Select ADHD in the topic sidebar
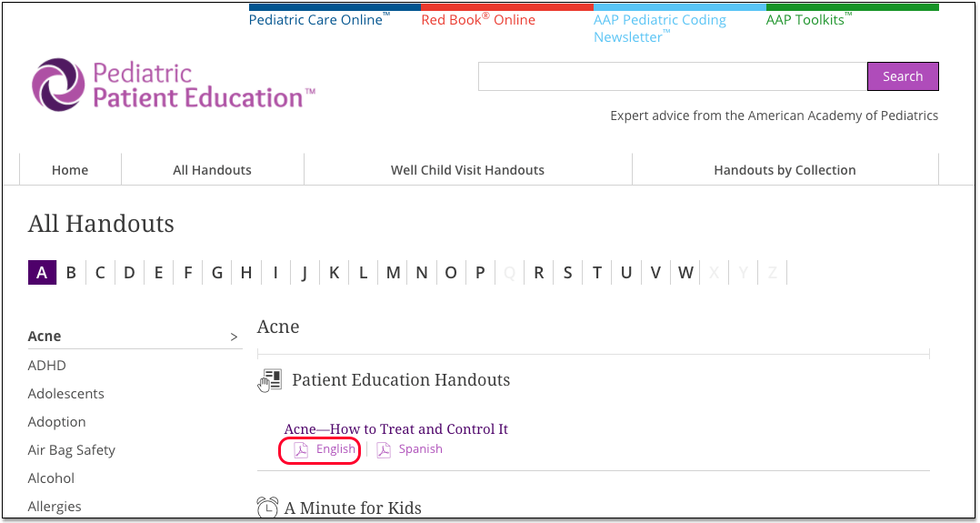The width and height of the screenshot is (980, 523). (x=47, y=366)
